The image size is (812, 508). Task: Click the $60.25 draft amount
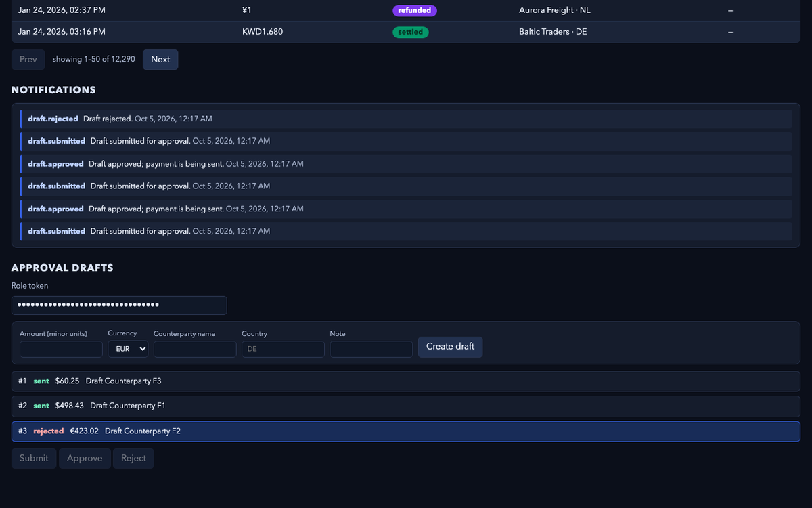click(x=68, y=381)
